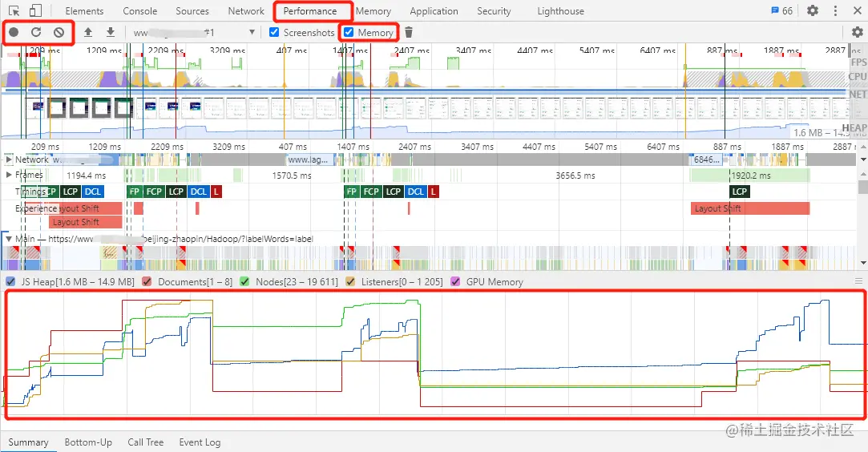
Task: Collapse the Main thread track
Action: [8, 239]
